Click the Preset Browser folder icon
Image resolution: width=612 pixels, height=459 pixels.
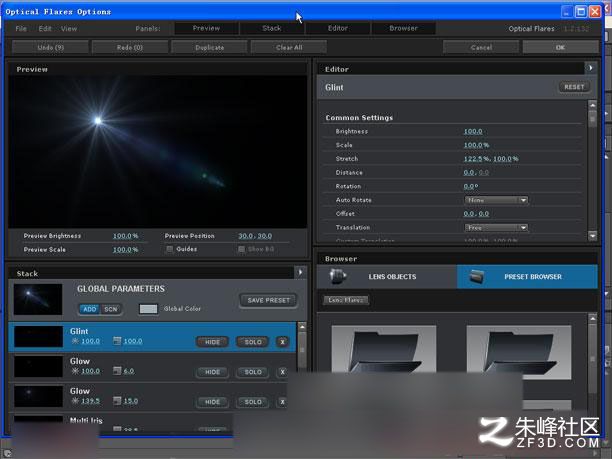477,276
